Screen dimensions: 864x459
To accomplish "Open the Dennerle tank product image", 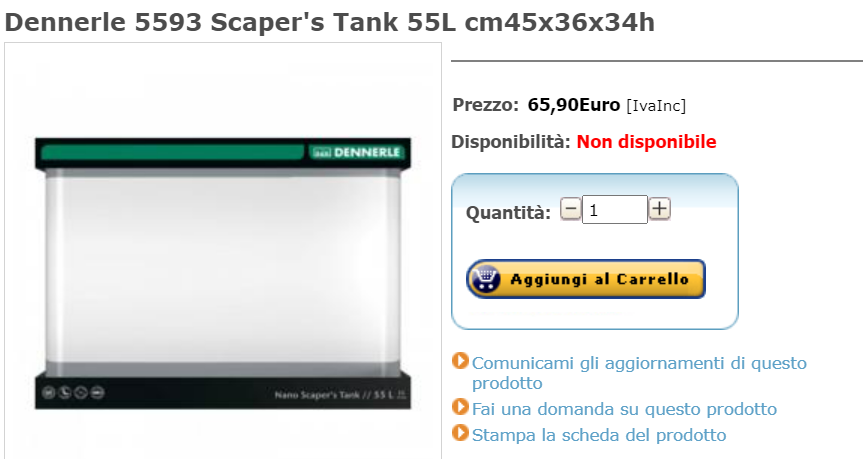I will click(223, 273).
